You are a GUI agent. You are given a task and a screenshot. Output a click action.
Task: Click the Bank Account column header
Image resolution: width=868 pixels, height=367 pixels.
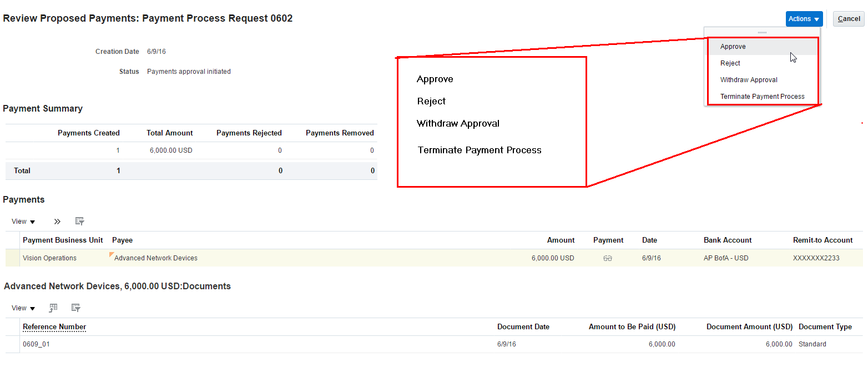click(728, 240)
